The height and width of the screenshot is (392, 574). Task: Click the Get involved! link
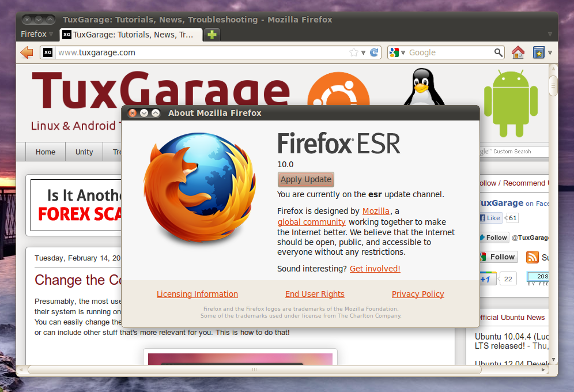(375, 269)
